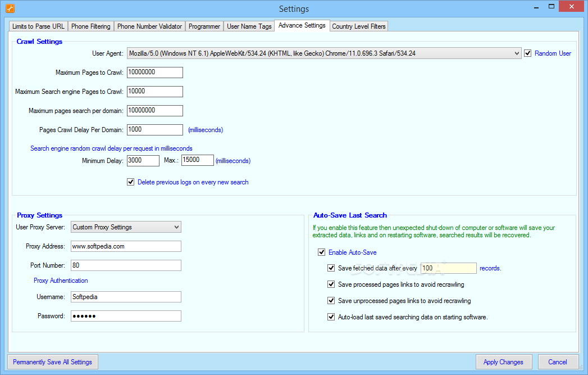Go to the User Name Tags tab
Screen dimensions: 588x375
249,26
